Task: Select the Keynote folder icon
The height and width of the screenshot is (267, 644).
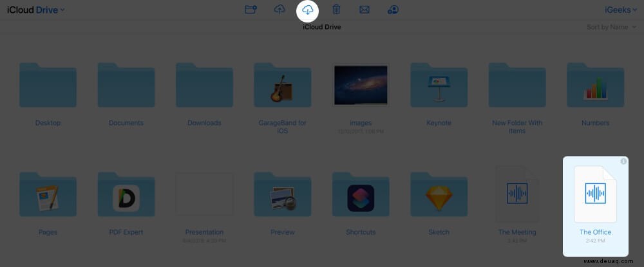Action: (x=439, y=85)
